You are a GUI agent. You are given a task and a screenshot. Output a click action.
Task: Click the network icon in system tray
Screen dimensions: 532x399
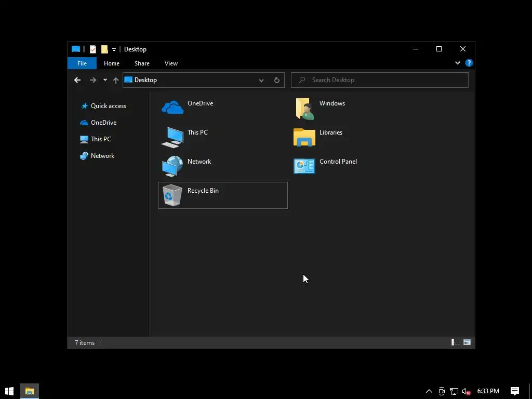[x=454, y=391]
